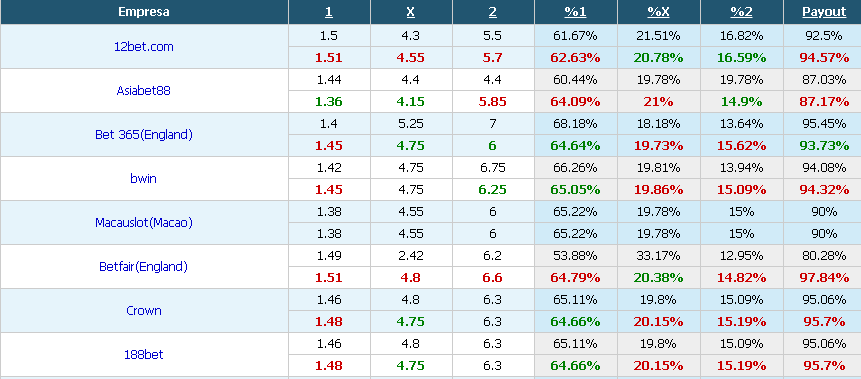Sort by the 1 column header

[329, 12]
